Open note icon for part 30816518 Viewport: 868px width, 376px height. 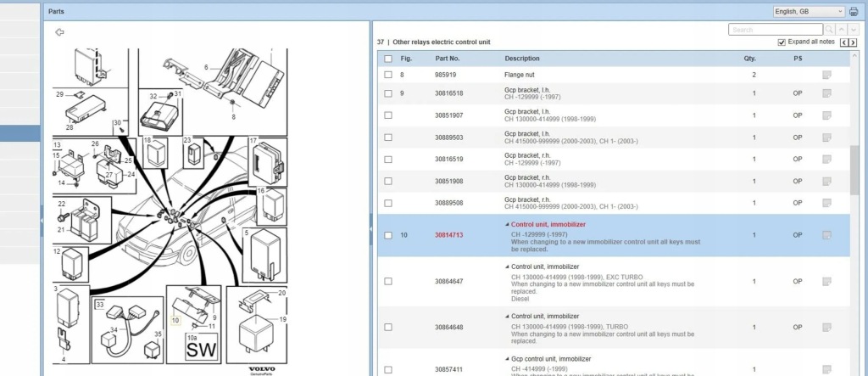(x=827, y=93)
